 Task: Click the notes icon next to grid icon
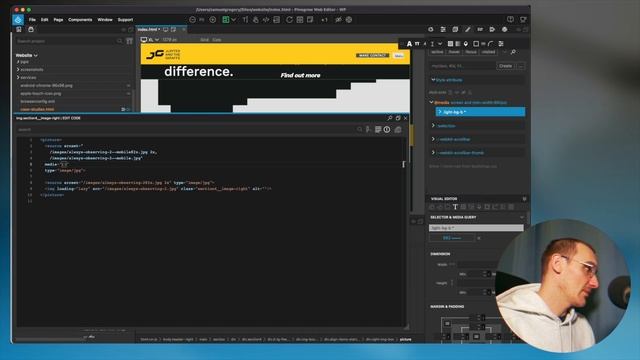click(x=310, y=20)
